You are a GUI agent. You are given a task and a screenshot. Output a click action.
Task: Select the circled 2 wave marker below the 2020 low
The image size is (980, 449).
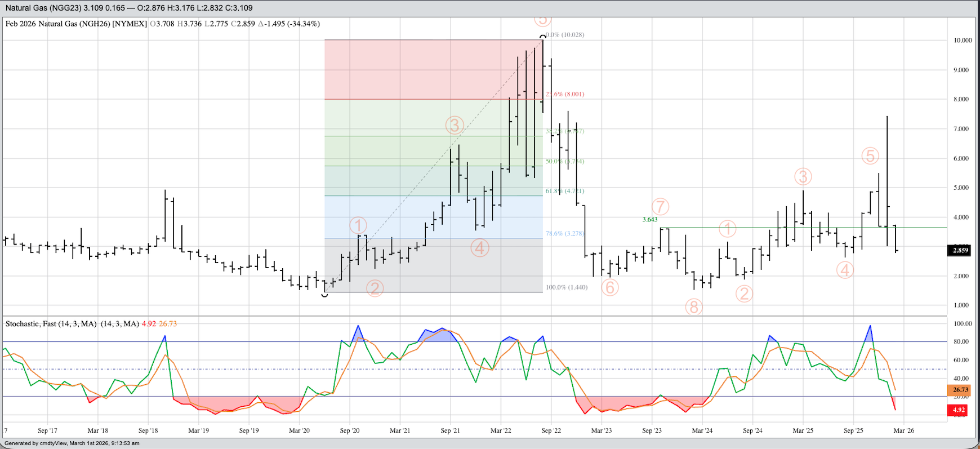pos(375,288)
